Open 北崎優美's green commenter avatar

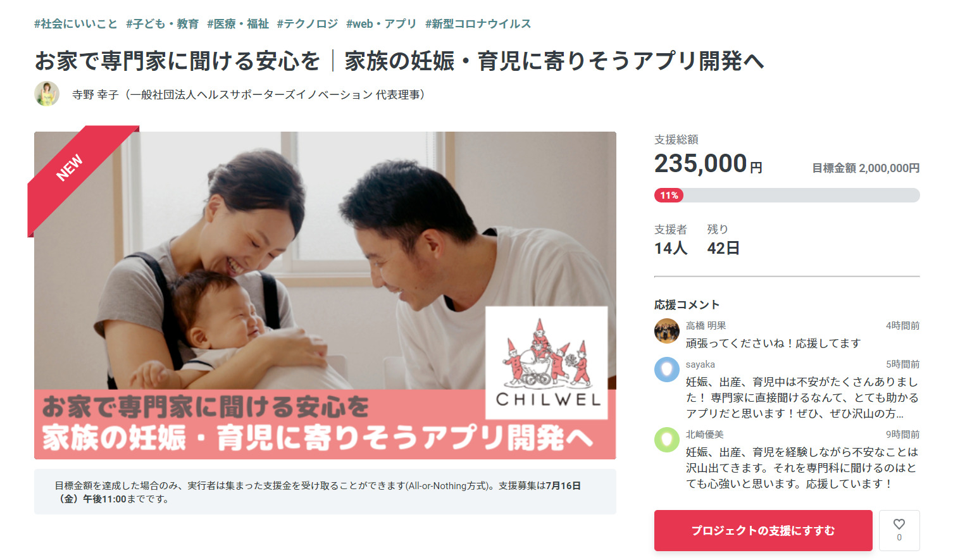tap(666, 440)
